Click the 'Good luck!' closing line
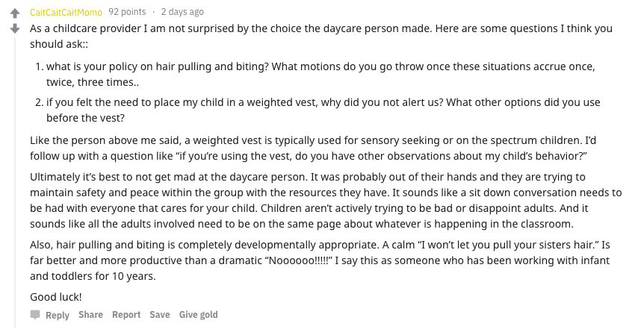This screenshot has width=644, height=335. tap(56, 297)
